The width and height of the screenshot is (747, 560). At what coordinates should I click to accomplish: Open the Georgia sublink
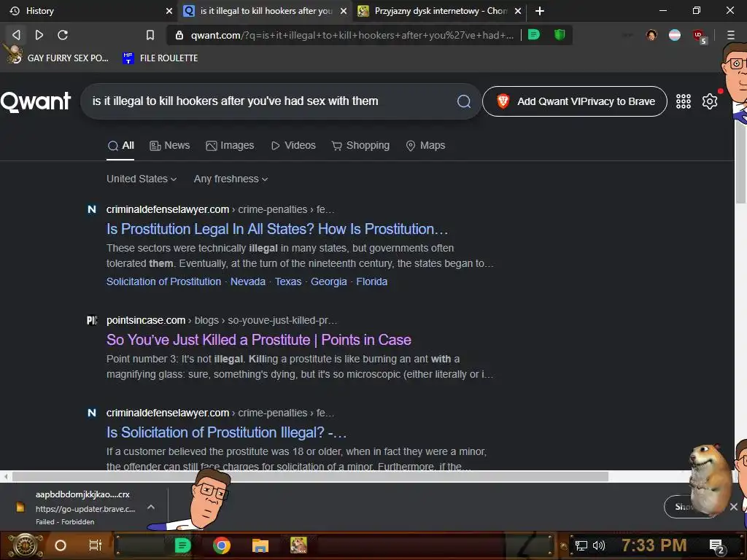[329, 281]
